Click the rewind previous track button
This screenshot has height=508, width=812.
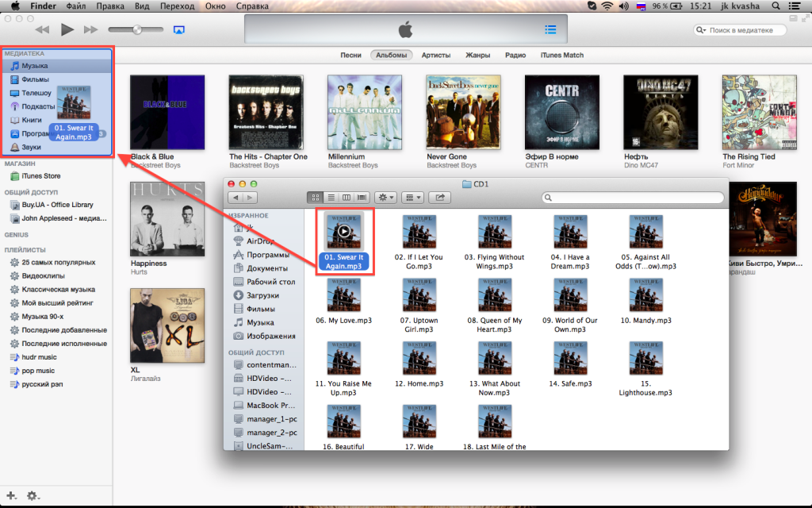(x=42, y=29)
